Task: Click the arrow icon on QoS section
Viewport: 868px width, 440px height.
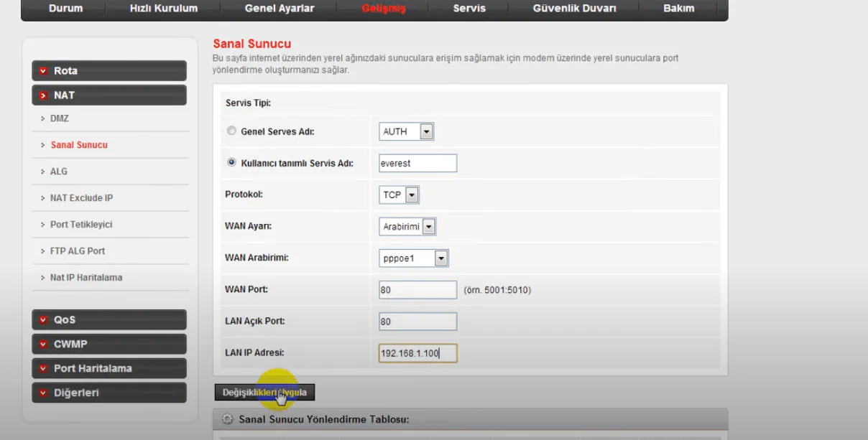Action: point(44,320)
